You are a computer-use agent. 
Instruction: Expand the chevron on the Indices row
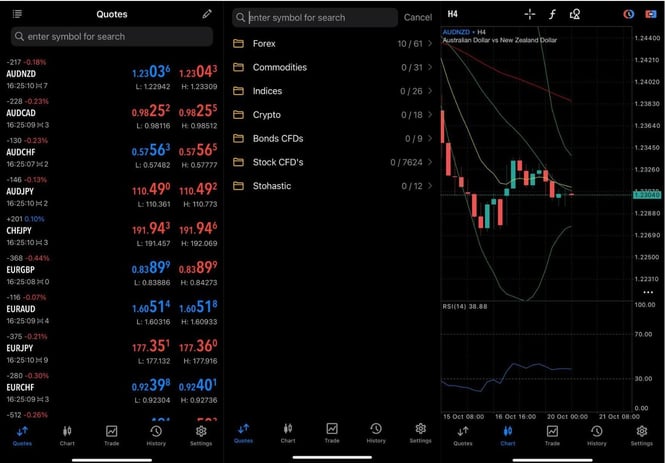(430, 91)
